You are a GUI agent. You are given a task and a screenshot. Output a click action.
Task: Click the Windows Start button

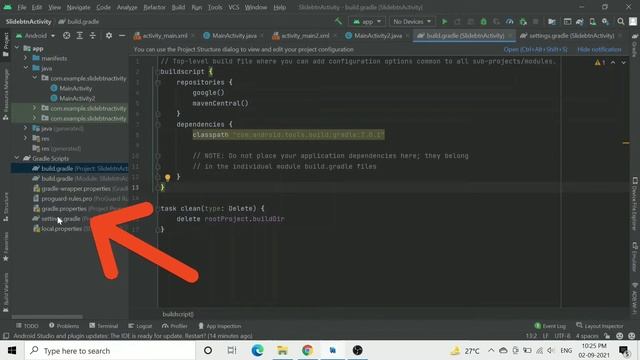(x=12, y=350)
